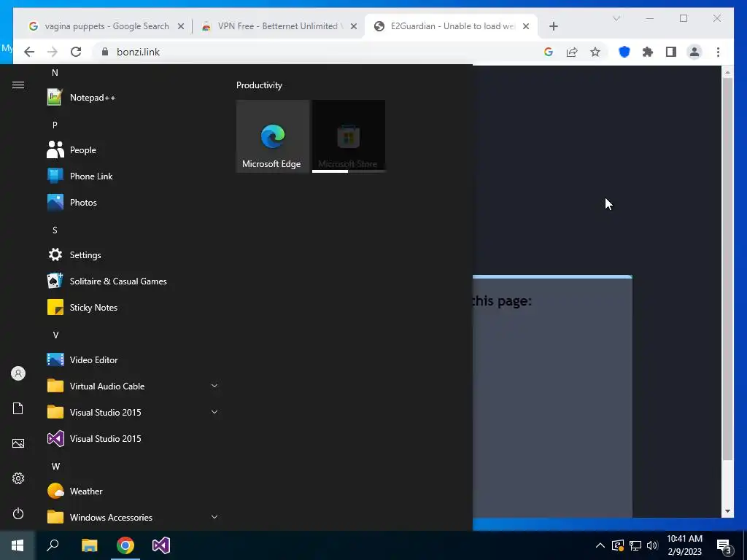This screenshot has width=747, height=560.
Task: Expand the Start menu hamburger
Action: 18,85
